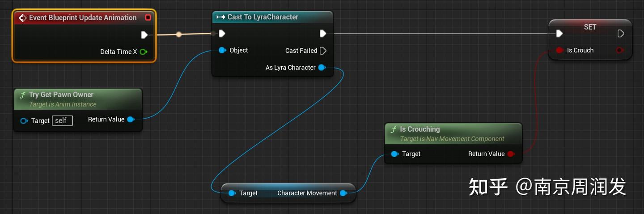Viewport: 644px width, 214px height.
Task: Click the Event node's white execution output pin
Action: click(144, 34)
